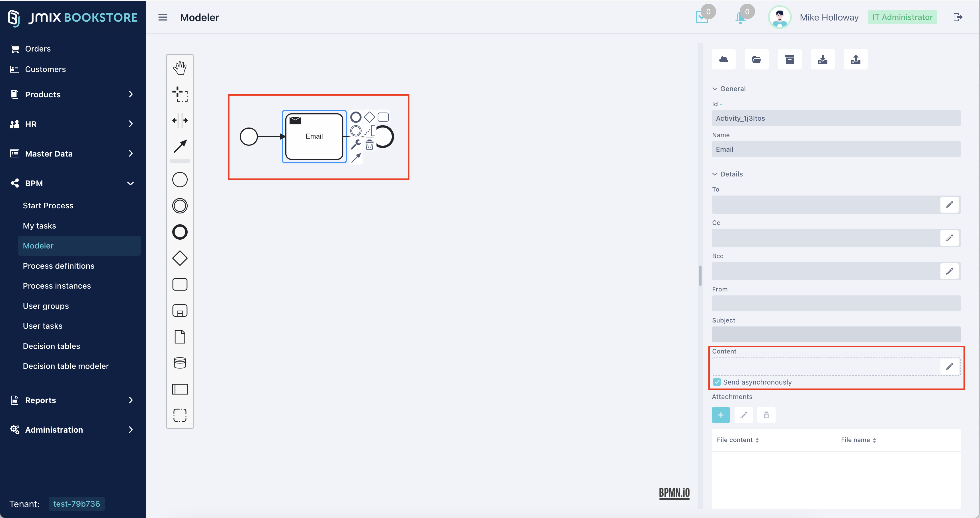Screen dimensions: 980x518
Task: Open Customers in the sidebar
Action: (45, 69)
